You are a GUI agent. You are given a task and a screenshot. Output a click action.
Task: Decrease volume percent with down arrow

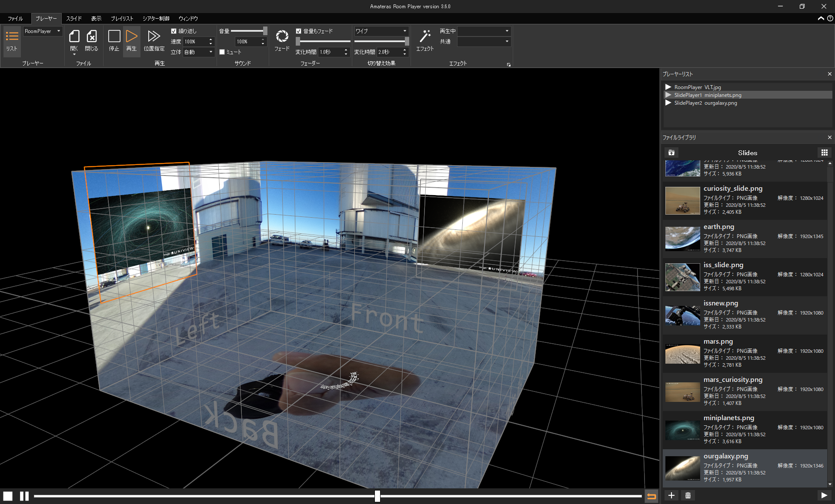(x=263, y=43)
